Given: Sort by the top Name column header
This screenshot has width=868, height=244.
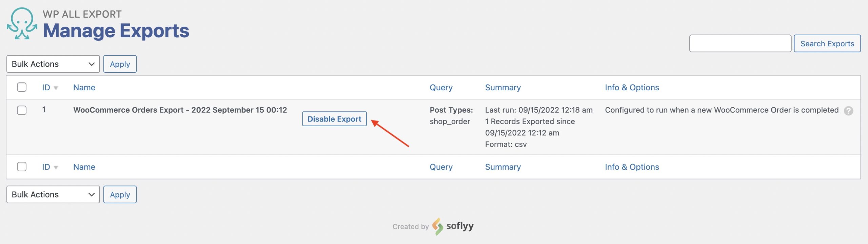Looking at the screenshot, I should (x=84, y=88).
